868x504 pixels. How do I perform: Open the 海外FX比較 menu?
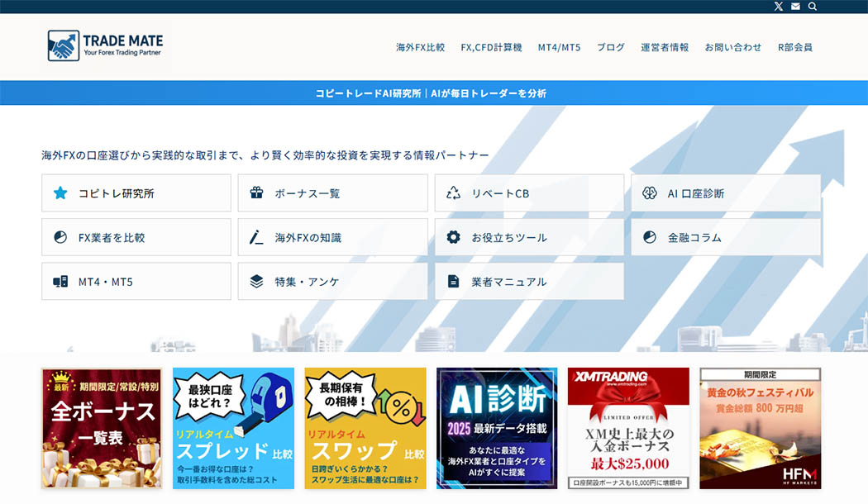coord(420,47)
